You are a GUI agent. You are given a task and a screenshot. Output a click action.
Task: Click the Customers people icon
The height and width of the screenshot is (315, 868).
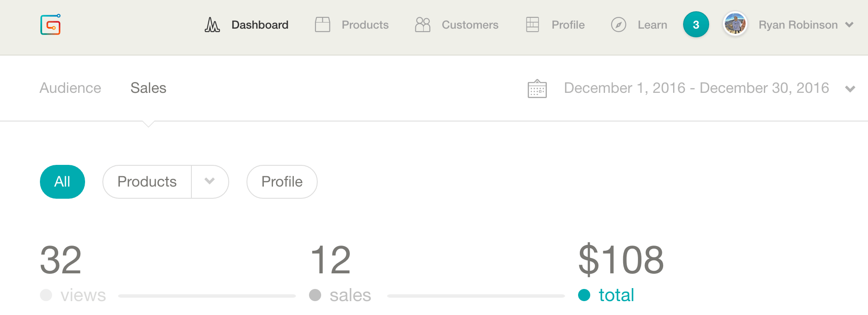[x=422, y=25]
